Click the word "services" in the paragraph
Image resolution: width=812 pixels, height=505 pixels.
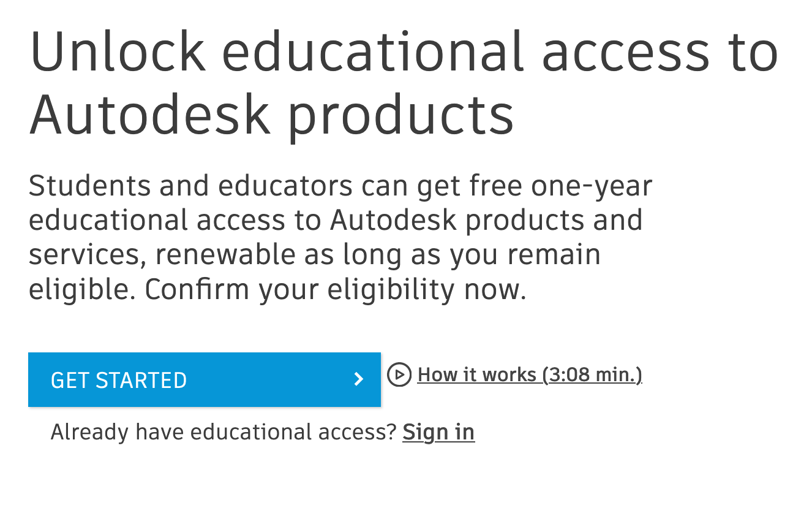86,255
